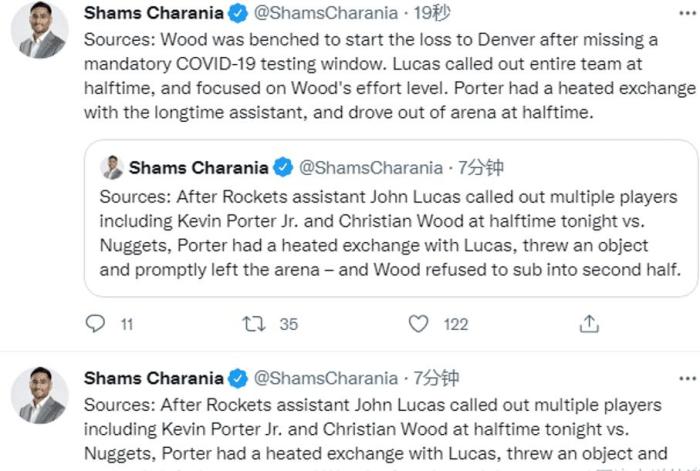This screenshot has height=471, width=700.
Task: Open Shams Charania avatar on second tweet
Action: point(39,396)
